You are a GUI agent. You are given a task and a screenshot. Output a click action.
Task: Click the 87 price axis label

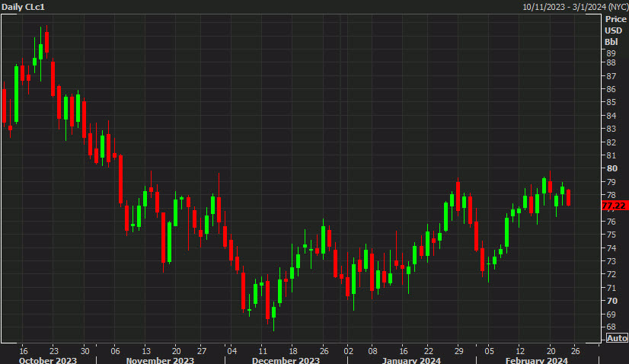pyautogui.click(x=611, y=76)
